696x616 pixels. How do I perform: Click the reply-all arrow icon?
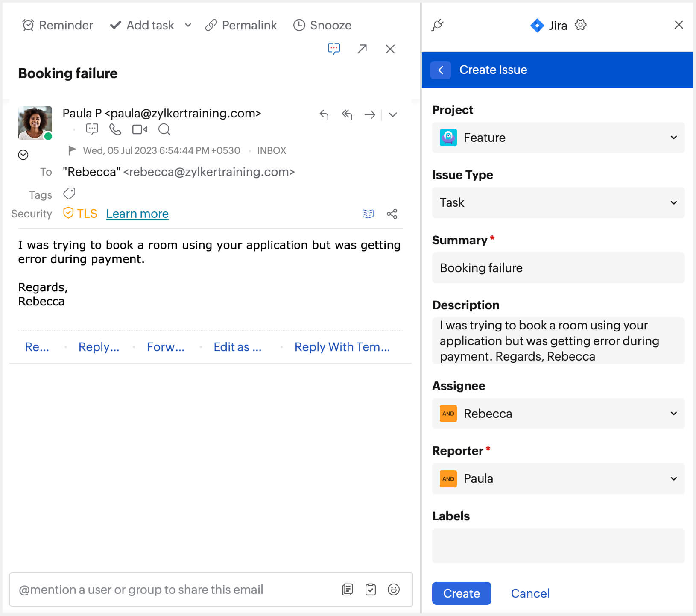pos(347,114)
